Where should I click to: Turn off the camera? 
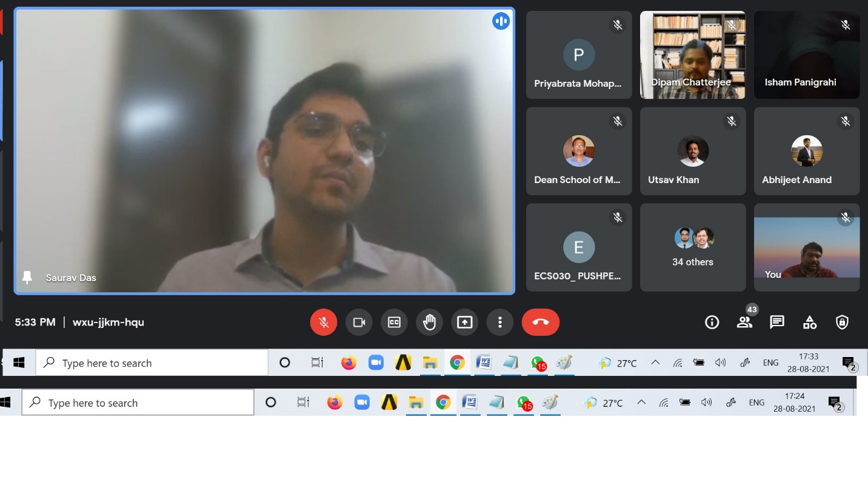[359, 323]
